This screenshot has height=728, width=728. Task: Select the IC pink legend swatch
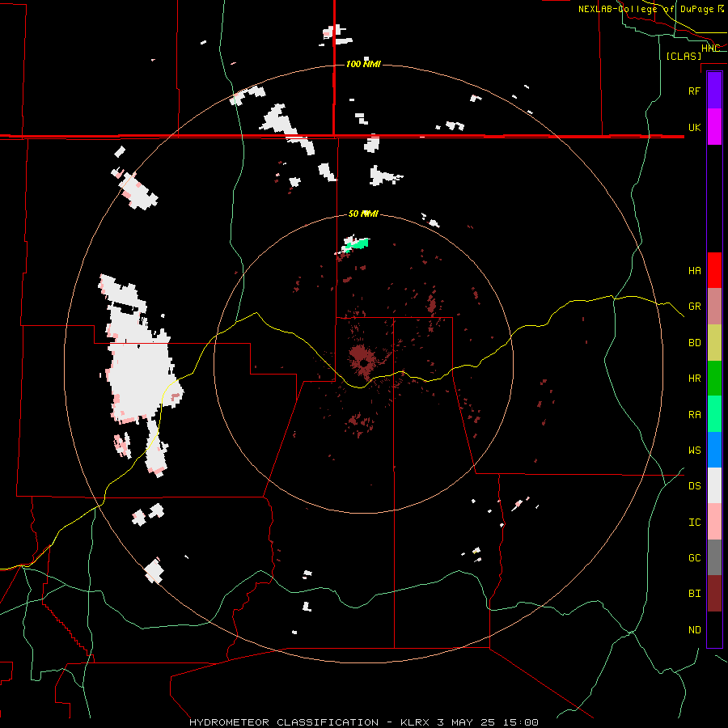(714, 522)
